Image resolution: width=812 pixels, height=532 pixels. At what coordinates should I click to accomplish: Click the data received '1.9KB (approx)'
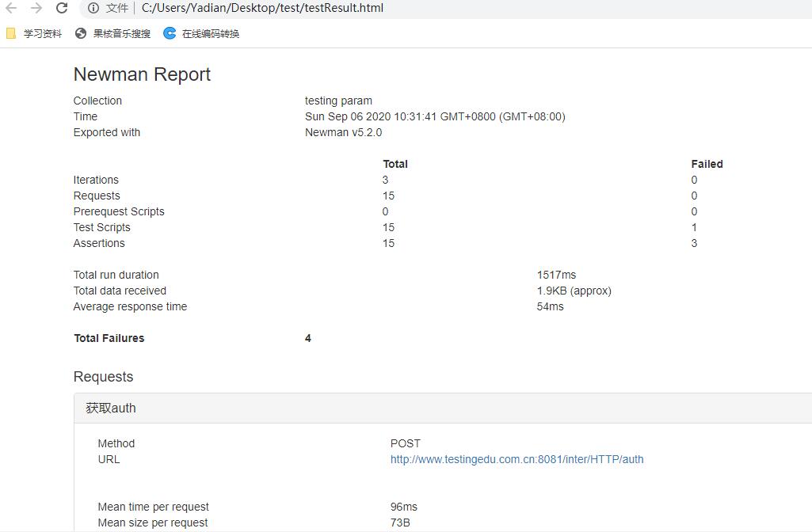pos(574,291)
